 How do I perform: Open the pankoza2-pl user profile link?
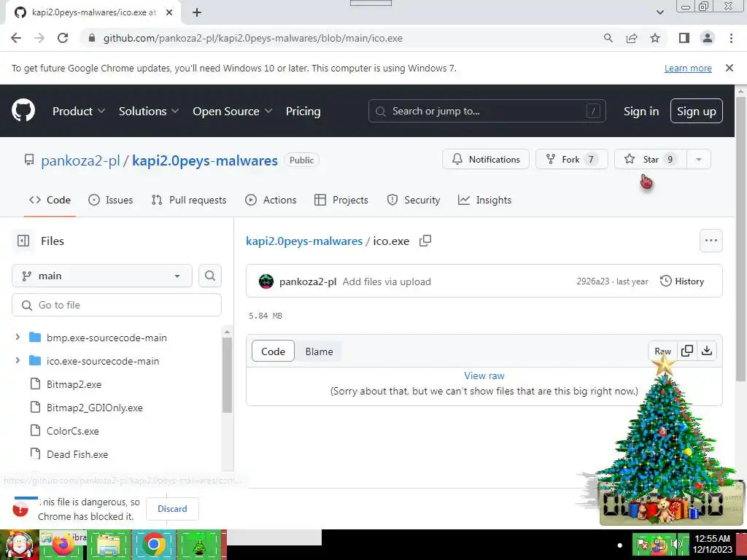[80, 160]
